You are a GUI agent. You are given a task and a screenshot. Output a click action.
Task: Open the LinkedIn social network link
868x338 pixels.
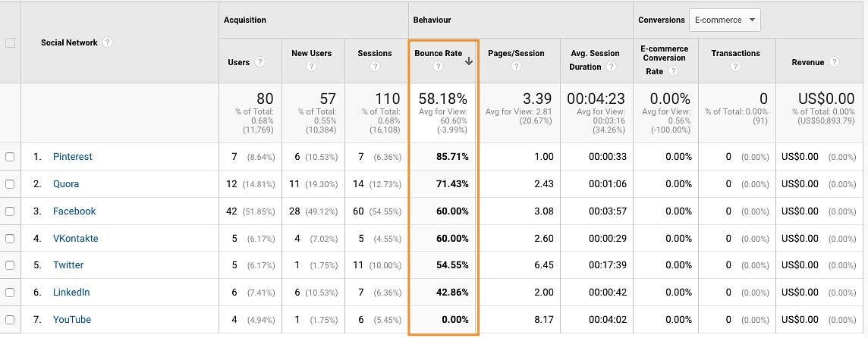pyautogui.click(x=71, y=292)
